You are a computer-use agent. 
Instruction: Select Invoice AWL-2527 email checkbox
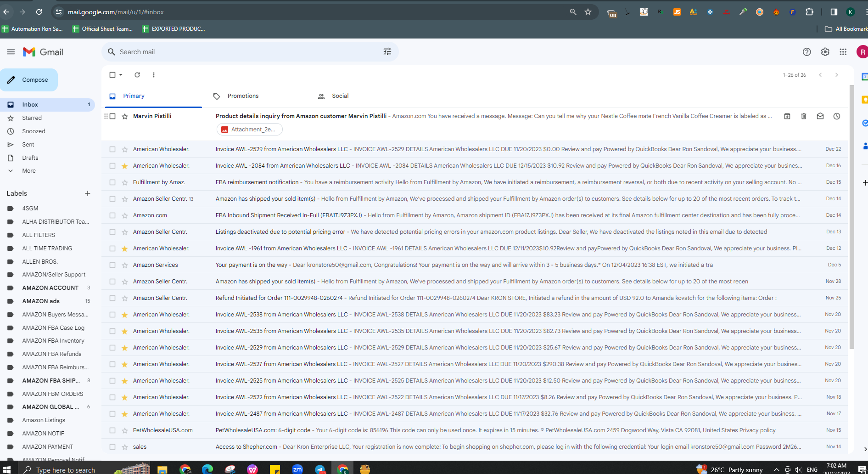pos(112,364)
